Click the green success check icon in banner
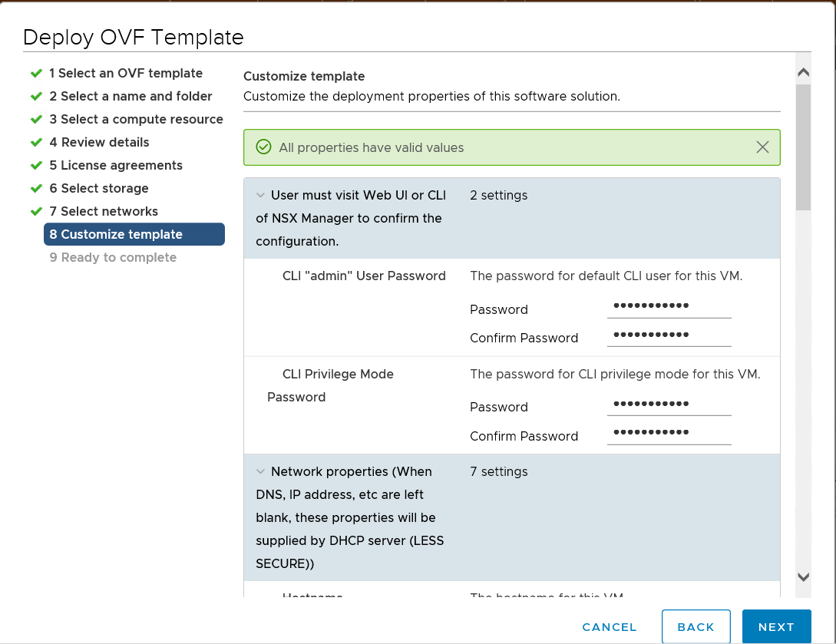The width and height of the screenshot is (836, 644). click(263, 147)
